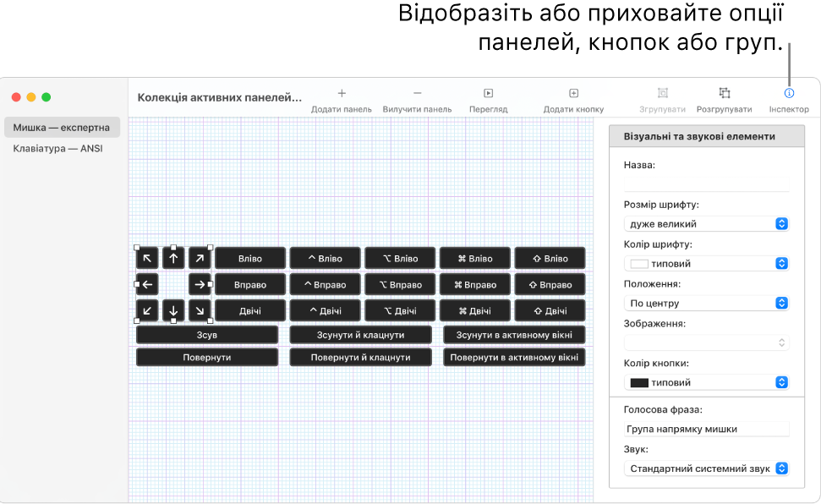Click the Колекція активних панелей window title
The height and width of the screenshot is (504, 821).
[219, 97]
